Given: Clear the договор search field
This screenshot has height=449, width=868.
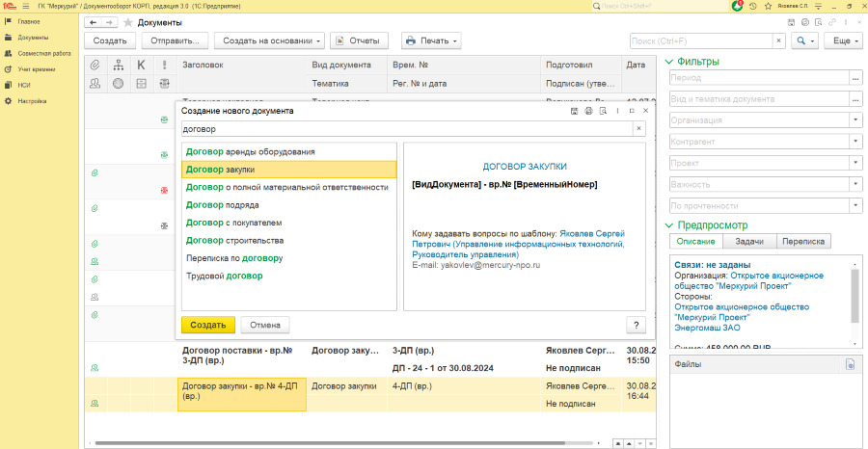Looking at the screenshot, I should pos(637,128).
